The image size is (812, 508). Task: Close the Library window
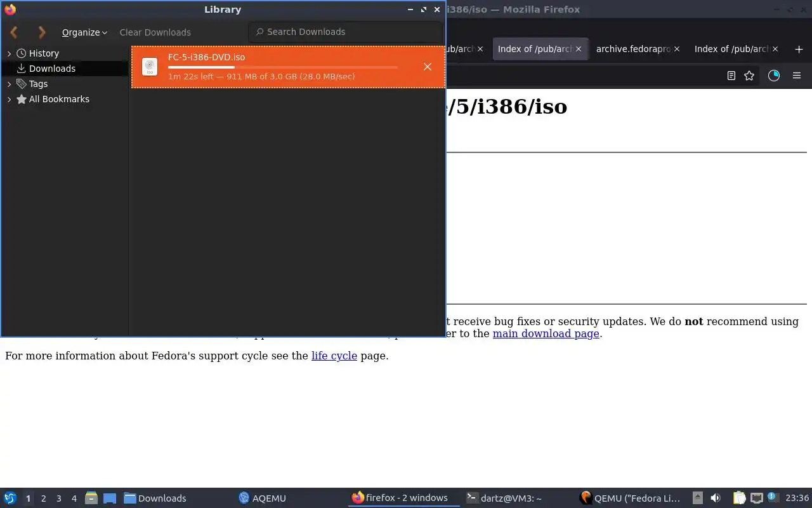437,10
